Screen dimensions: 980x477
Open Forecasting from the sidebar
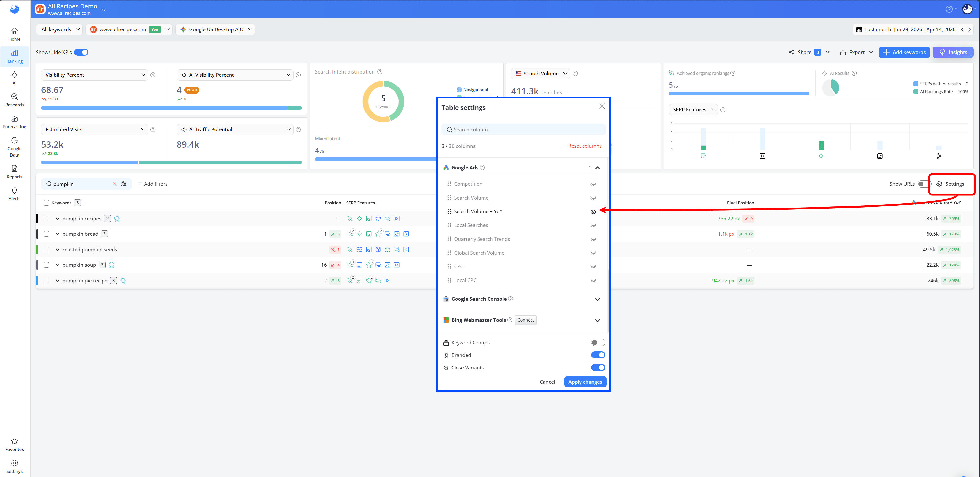point(14,122)
